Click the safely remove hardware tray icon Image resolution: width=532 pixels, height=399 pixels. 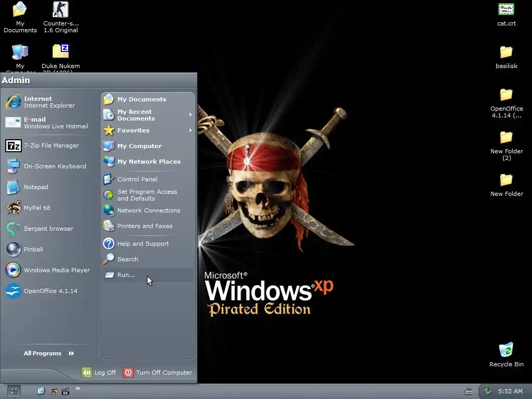487,391
